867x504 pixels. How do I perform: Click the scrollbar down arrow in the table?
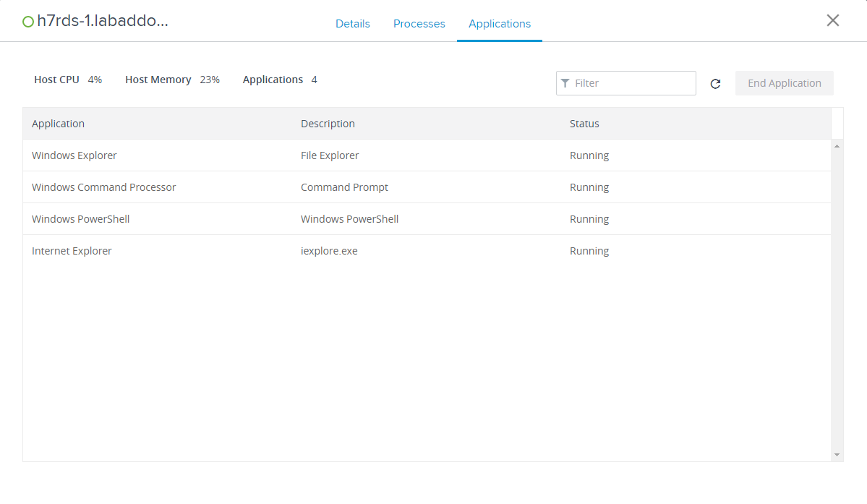[x=837, y=455]
